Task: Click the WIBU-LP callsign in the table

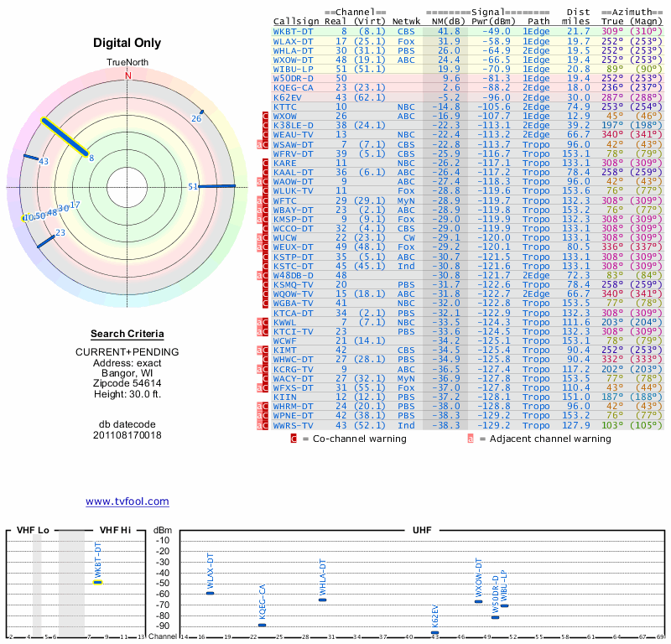Action: point(294,68)
